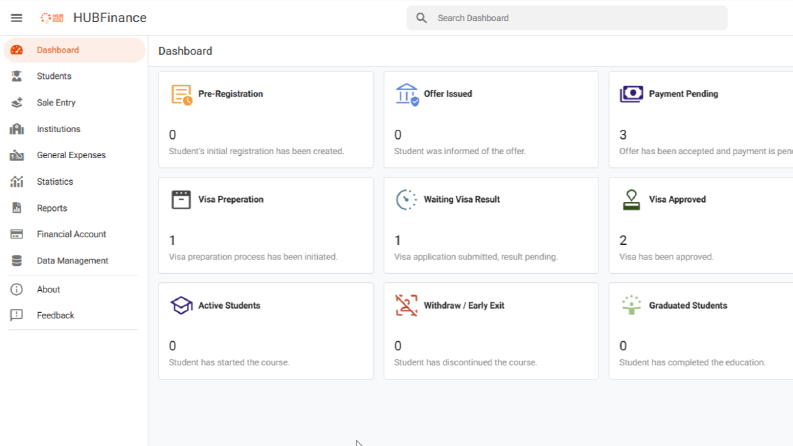Screen dimensions: 793x446
Task: Click the Payment Pending count 3
Action: 623,135
